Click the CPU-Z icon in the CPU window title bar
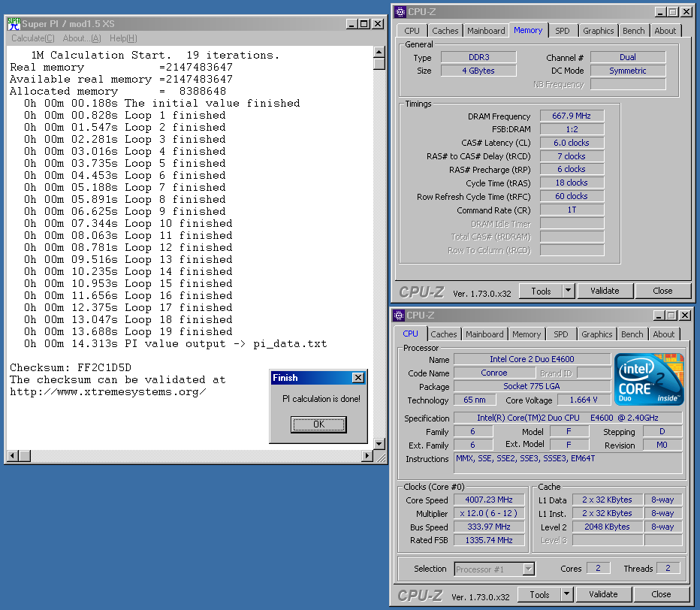Image resolution: width=700 pixels, height=610 pixels. 399,316
